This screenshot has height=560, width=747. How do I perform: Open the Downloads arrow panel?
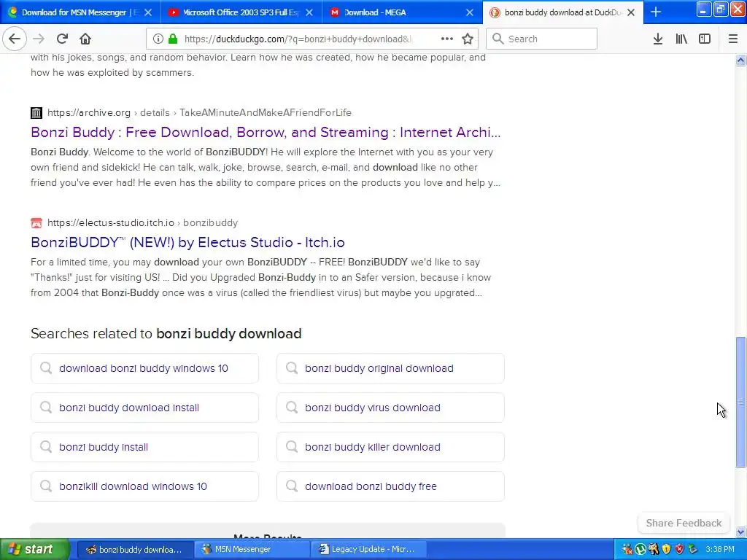(x=658, y=39)
